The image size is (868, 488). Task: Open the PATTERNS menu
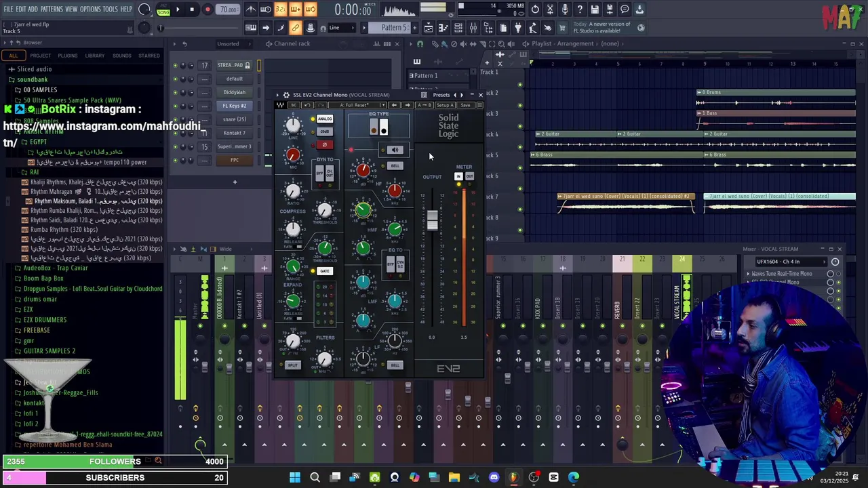[x=52, y=9]
